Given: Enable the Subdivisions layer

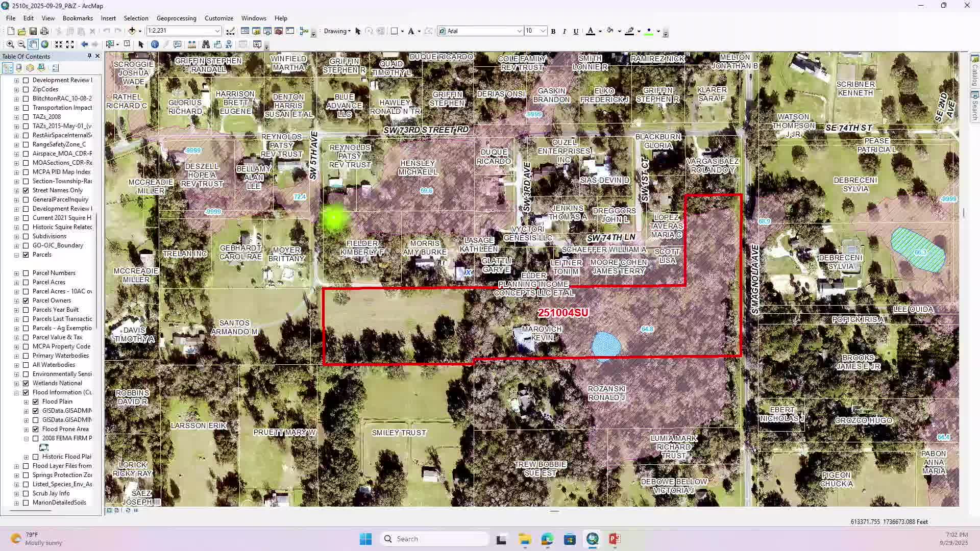Looking at the screenshot, I should (x=26, y=236).
